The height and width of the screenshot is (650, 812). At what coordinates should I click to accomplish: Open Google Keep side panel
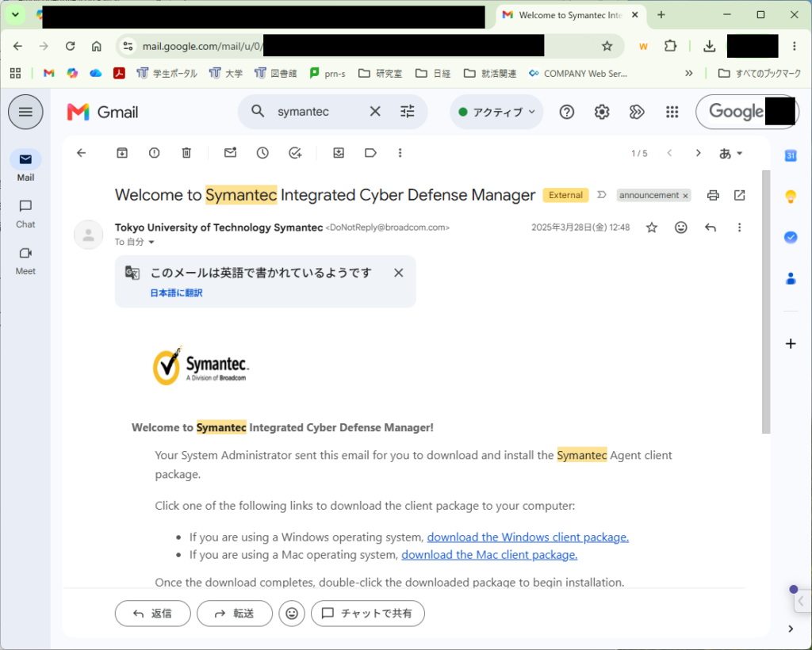(791, 197)
